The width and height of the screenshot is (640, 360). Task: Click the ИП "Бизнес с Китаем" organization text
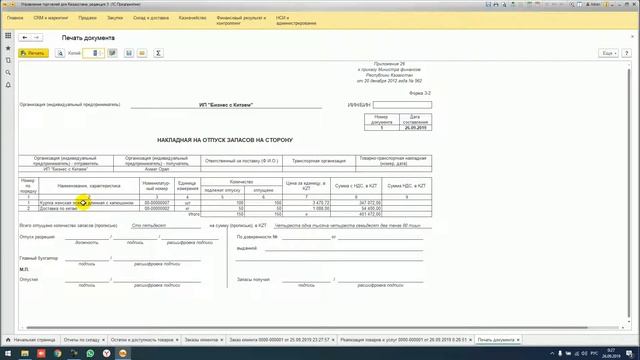click(x=226, y=105)
